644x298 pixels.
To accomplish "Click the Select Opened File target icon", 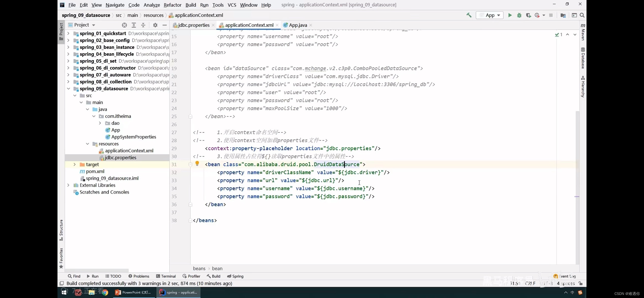I will [x=124, y=25].
